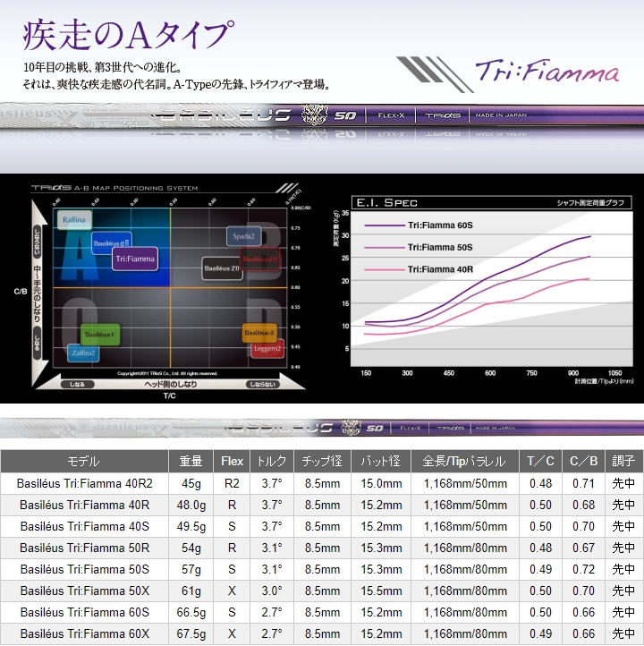Select the 'Basiléus Tri:Fiamma 50R' model cell

click(84, 548)
